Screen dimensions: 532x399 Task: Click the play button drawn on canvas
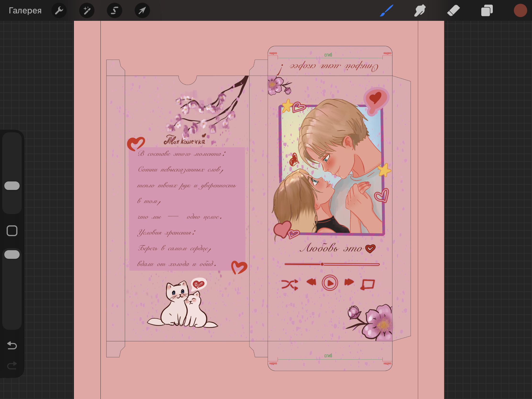coord(330,283)
